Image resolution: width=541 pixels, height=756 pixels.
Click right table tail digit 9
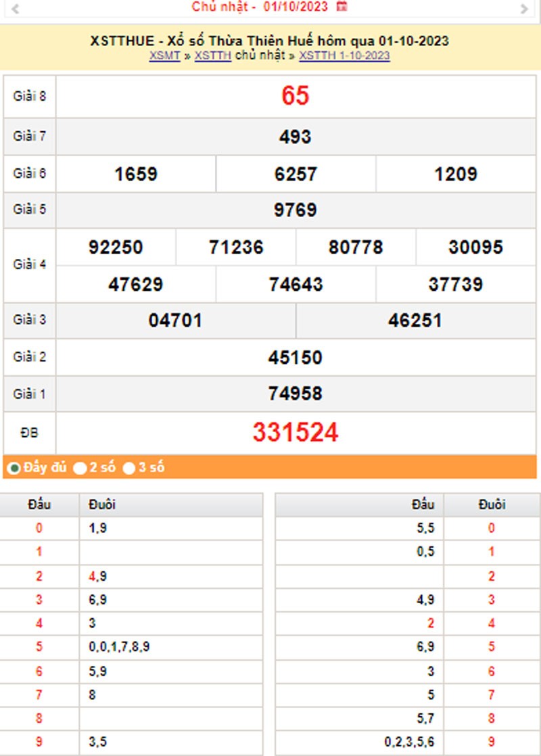pyautogui.click(x=492, y=742)
